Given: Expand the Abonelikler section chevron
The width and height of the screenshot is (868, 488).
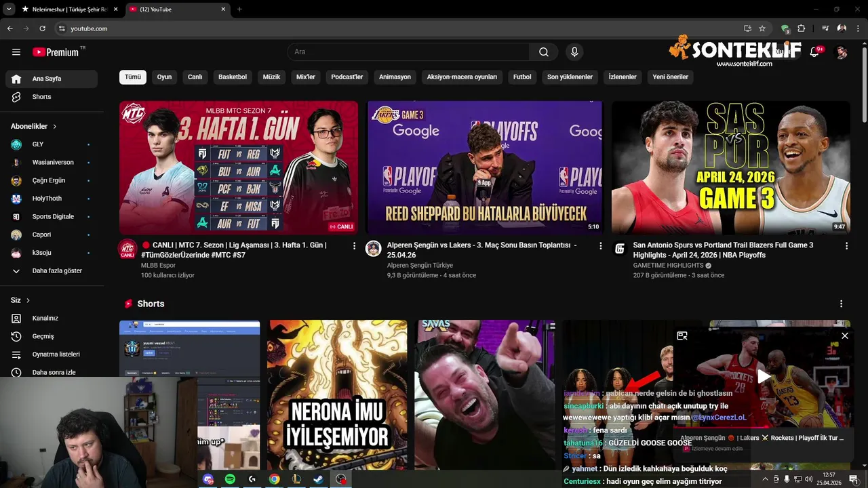Looking at the screenshot, I should coord(55,127).
